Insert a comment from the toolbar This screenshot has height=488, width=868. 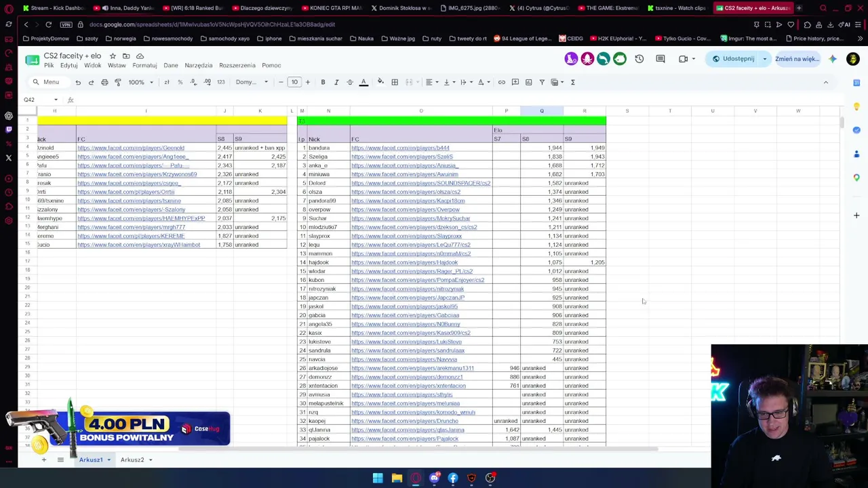[515, 82]
